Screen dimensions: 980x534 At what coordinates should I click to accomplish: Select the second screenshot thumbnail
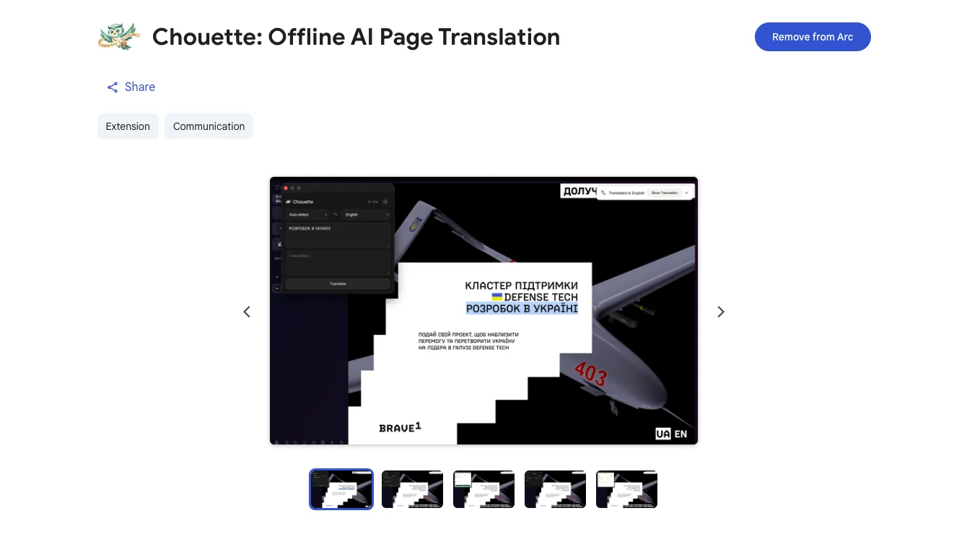click(412, 489)
